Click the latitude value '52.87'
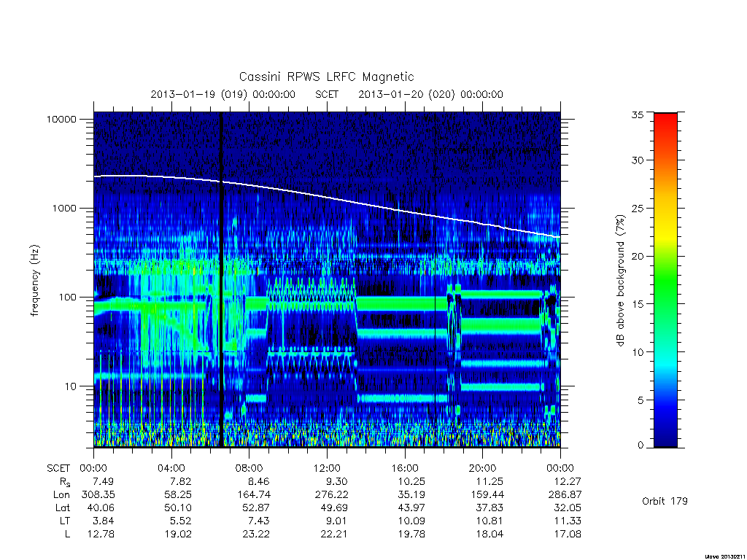Screen dimensions: 747x560 256,507
